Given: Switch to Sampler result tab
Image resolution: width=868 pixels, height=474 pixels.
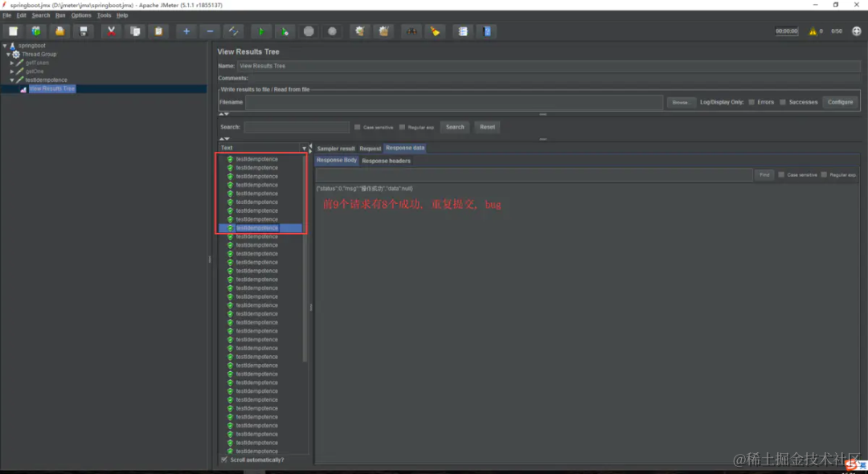Looking at the screenshot, I should click(335, 149).
